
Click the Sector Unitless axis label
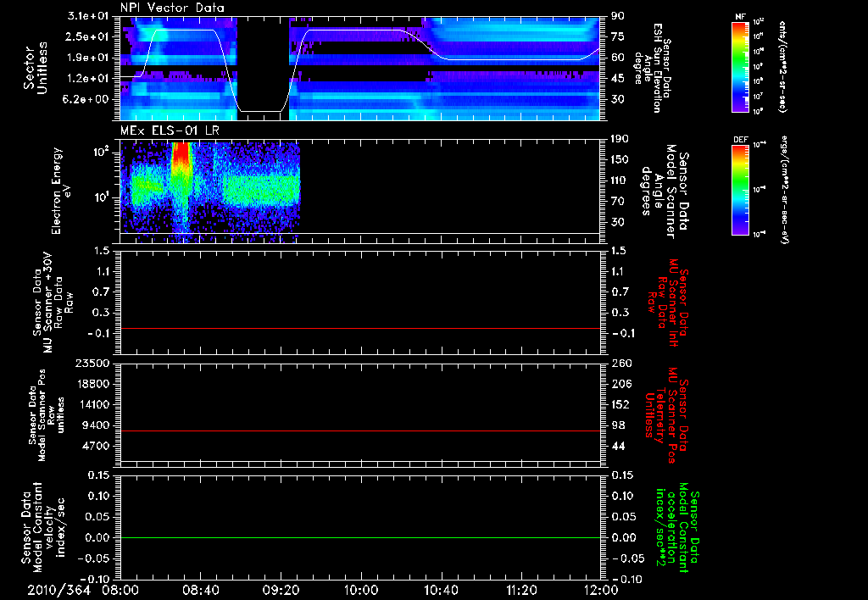pyautogui.click(x=36, y=68)
